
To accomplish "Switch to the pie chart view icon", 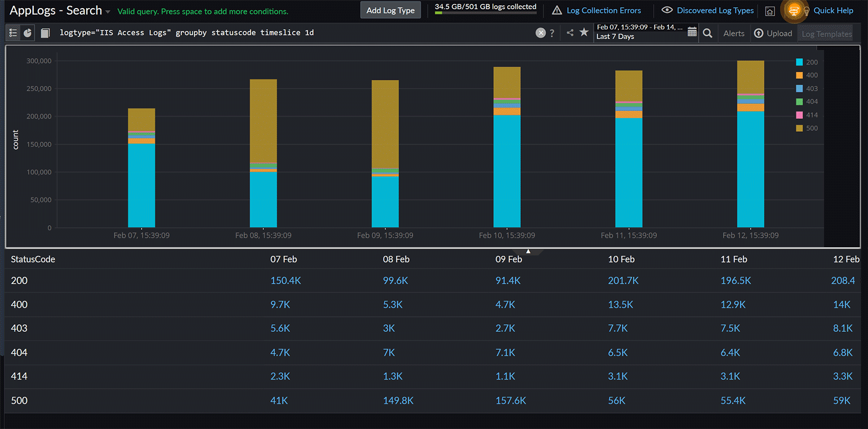I will [x=28, y=33].
